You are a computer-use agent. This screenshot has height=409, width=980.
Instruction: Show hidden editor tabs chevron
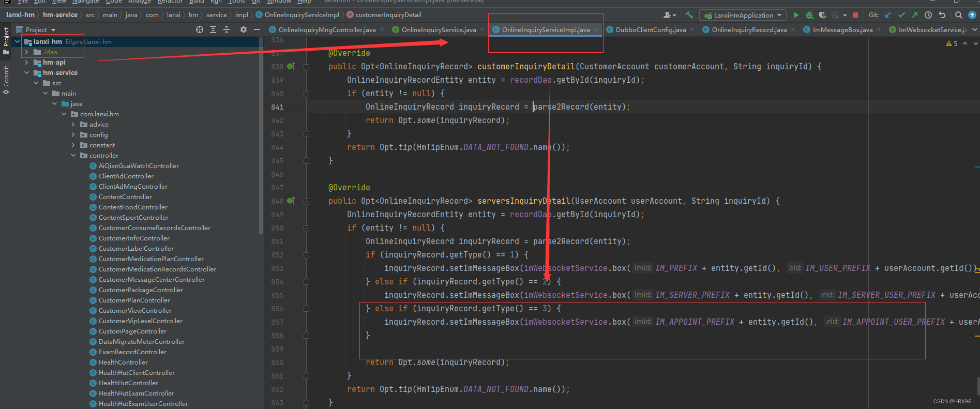coord(975,29)
